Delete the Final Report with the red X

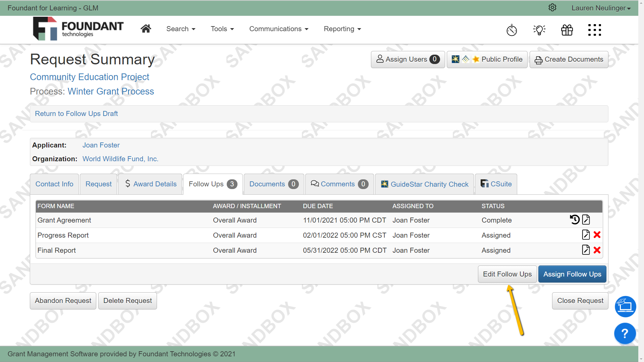click(597, 250)
